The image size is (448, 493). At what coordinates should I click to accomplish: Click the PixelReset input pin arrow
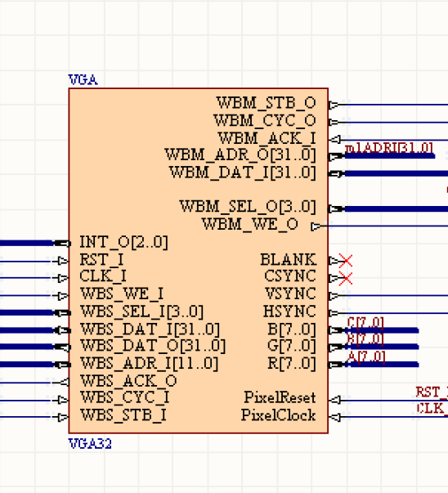[x=334, y=400]
